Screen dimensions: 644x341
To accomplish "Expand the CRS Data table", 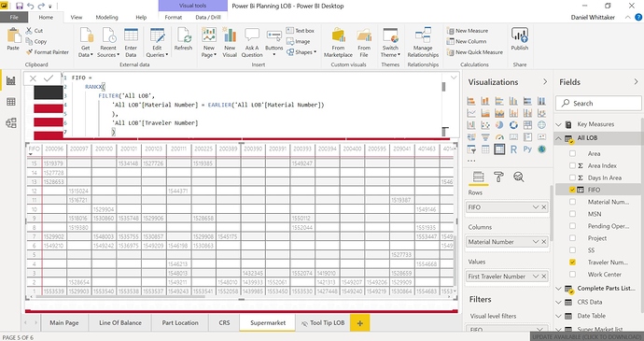I will [x=558, y=302].
